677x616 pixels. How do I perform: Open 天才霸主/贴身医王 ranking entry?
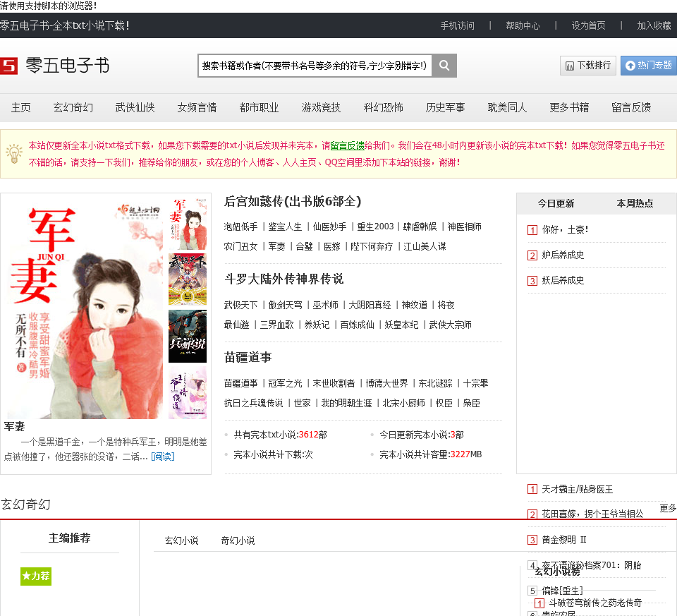(x=578, y=490)
